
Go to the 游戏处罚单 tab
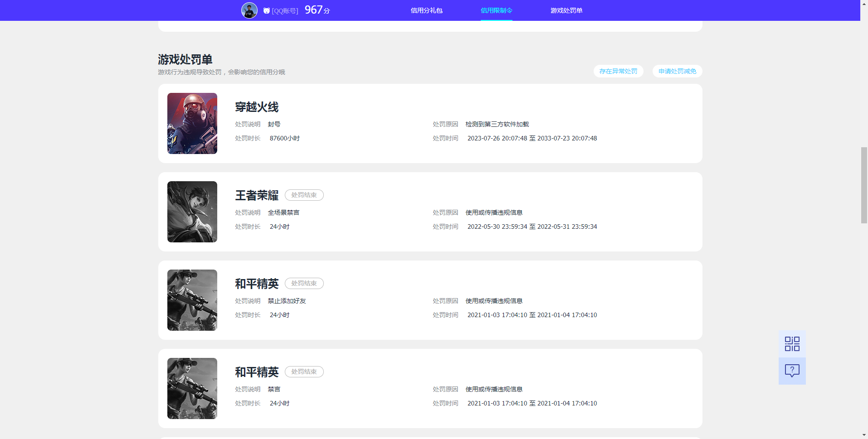coord(566,10)
